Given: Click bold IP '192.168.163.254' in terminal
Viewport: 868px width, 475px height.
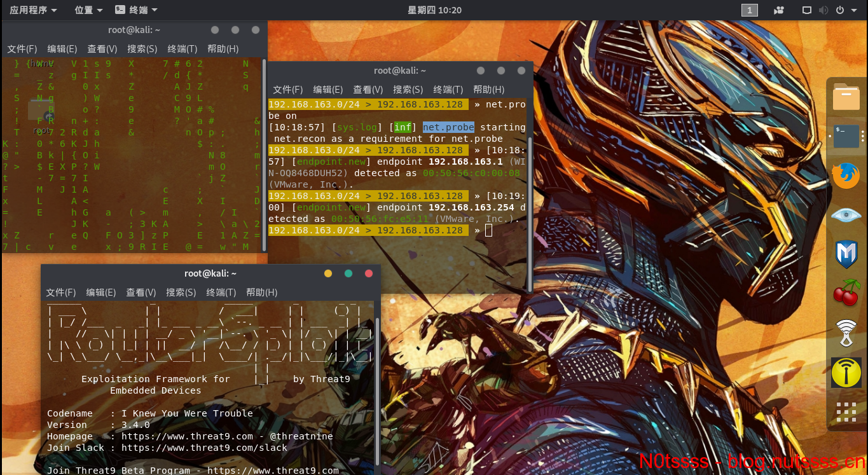Looking at the screenshot, I should click(x=471, y=207).
